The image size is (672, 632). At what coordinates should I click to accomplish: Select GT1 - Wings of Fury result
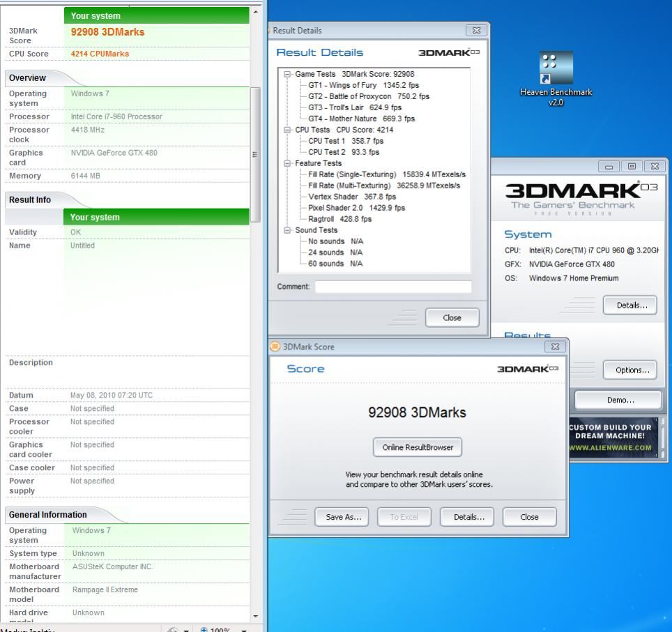click(x=363, y=85)
